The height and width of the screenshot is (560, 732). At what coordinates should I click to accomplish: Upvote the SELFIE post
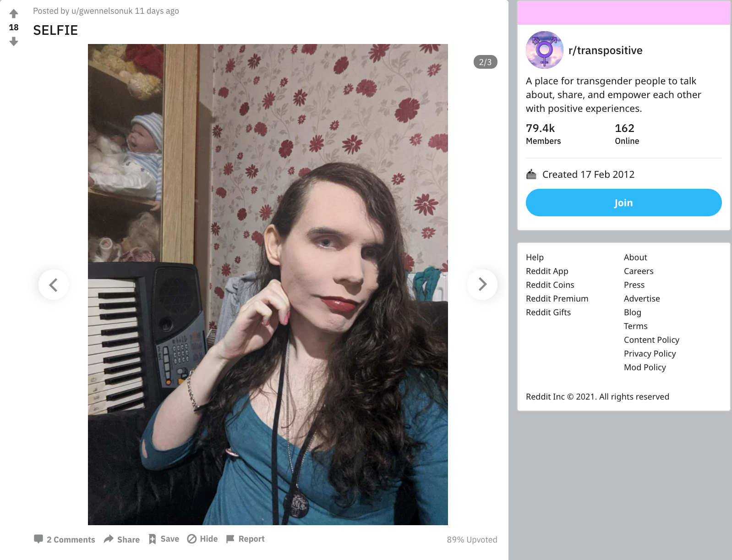point(14,14)
